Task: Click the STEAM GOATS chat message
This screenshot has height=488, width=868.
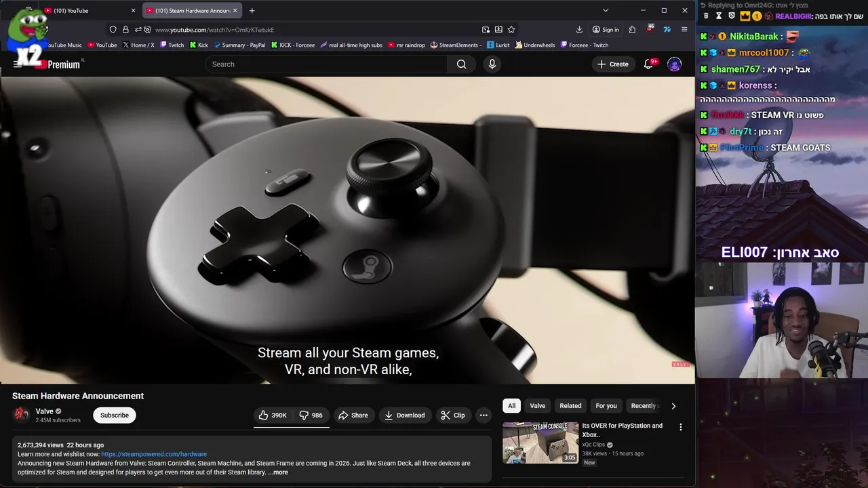Action: click(800, 148)
